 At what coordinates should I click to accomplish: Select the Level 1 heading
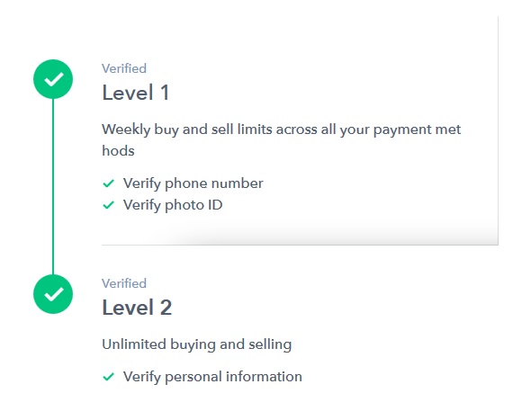135,93
